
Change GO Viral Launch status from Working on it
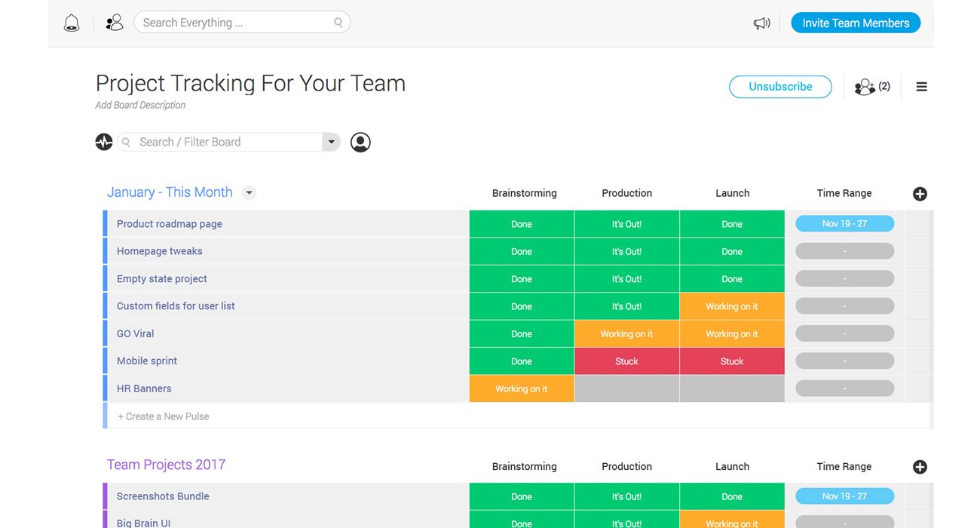coord(732,333)
